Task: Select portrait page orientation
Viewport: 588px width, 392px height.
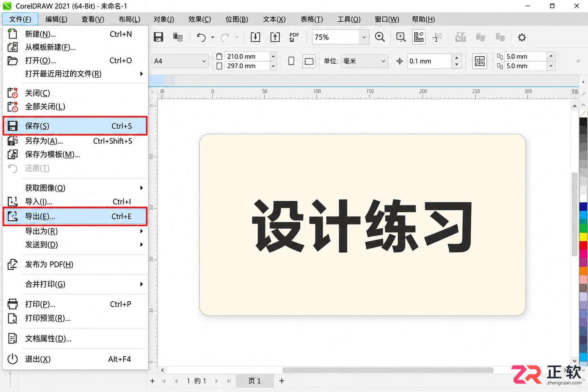Action: [x=291, y=61]
